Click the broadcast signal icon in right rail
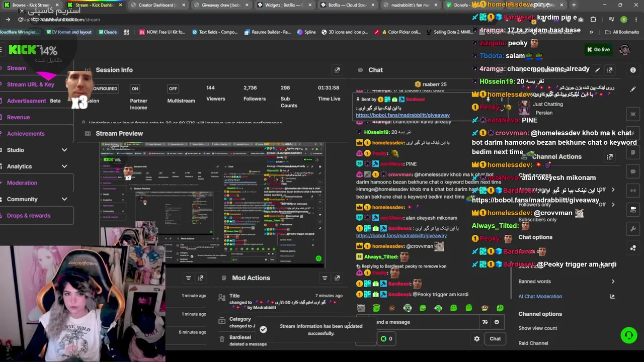The image size is (644, 362). point(633,191)
